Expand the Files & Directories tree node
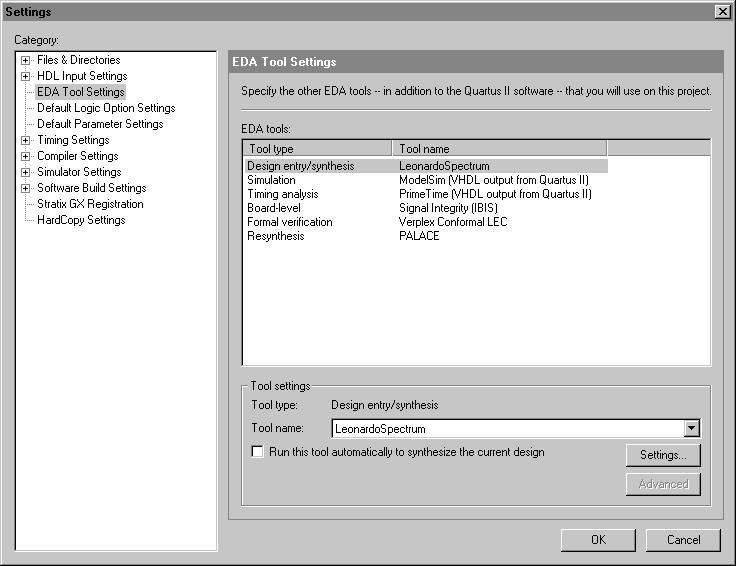 pos(26,60)
